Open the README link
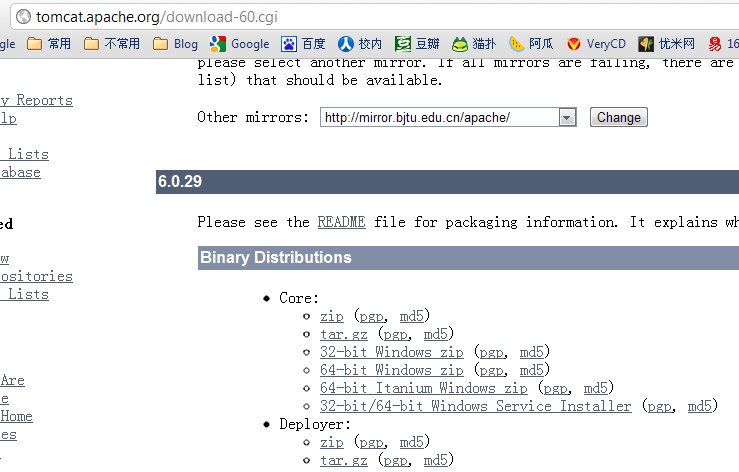Image resolution: width=739 pixels, height=472 pixels. pyautogui.click(x=342, y=222)
